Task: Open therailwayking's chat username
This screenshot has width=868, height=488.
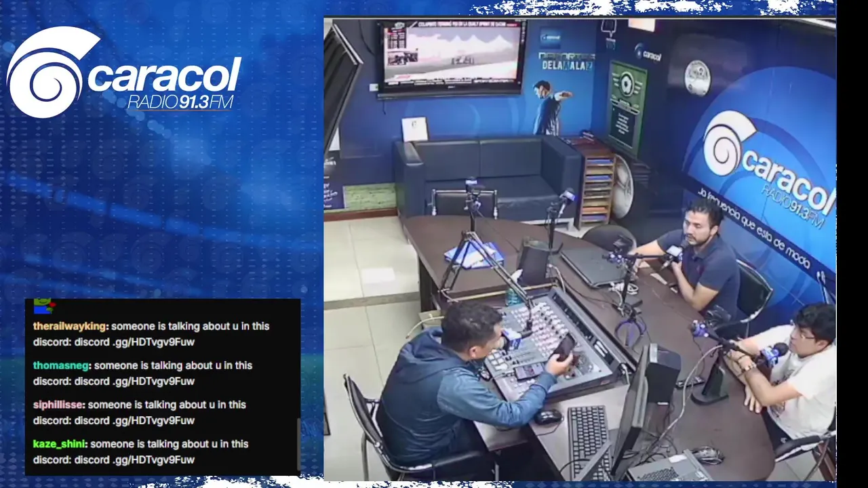Action: tap(70, 326)
